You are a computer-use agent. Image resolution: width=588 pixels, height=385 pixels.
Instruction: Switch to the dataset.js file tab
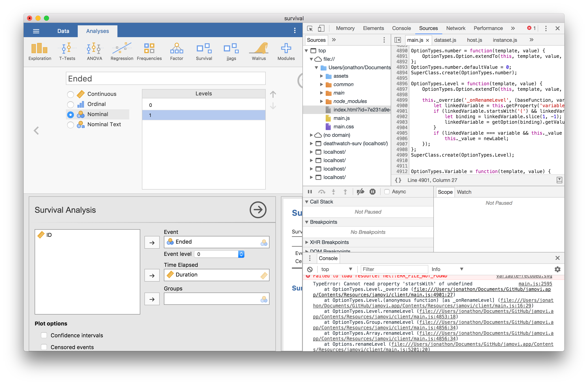click(x=445, y=40)
